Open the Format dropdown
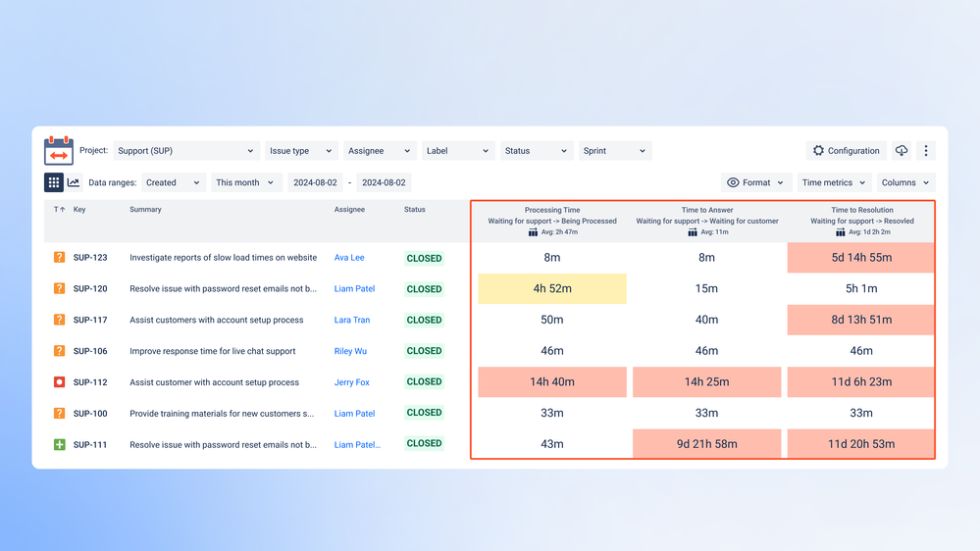The height and width of the screenshot is (551, 980). pos(756,182)
